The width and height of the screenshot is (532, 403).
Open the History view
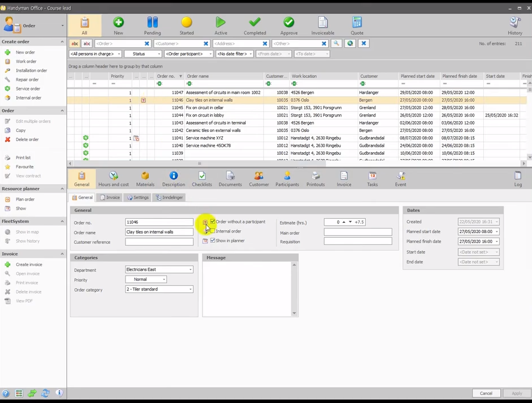click(x=515, y=26)
